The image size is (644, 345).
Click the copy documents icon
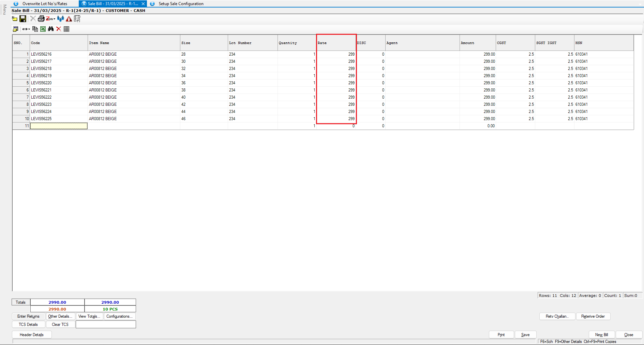[35, 29]
